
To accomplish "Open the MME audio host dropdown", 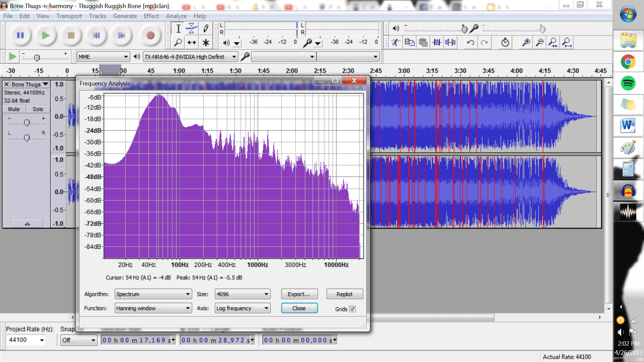I will 103,57.
